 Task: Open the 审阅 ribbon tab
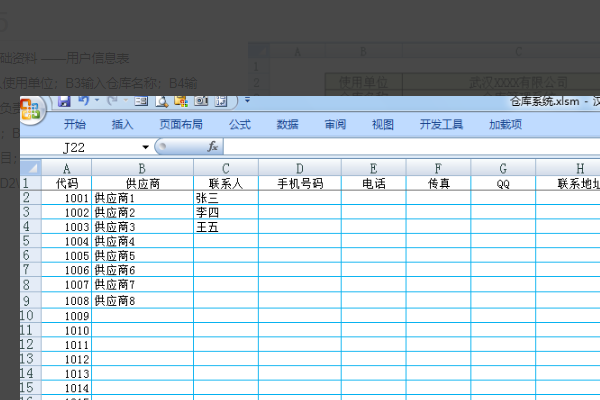[335, 124]
